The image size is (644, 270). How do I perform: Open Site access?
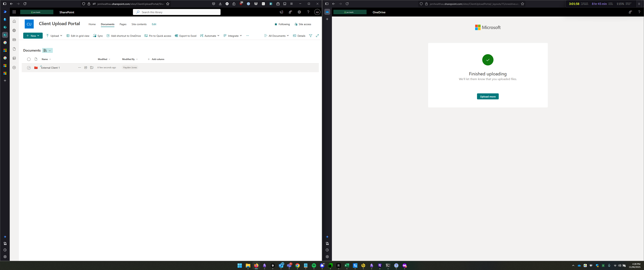[303, 24]
